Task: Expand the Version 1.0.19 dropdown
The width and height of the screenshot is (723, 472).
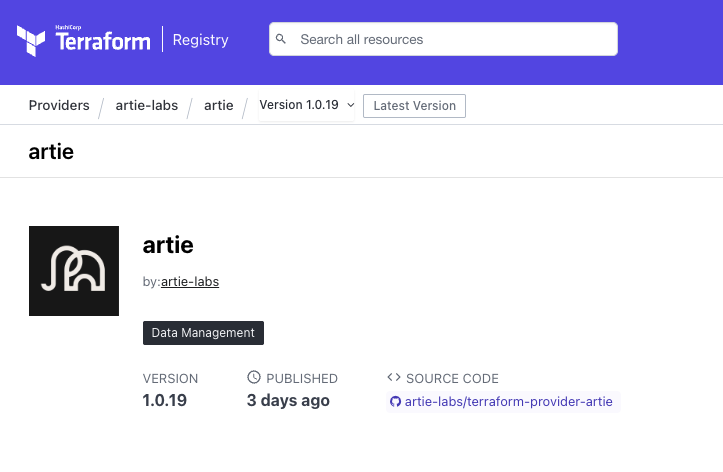Action: tap(306, 105)
